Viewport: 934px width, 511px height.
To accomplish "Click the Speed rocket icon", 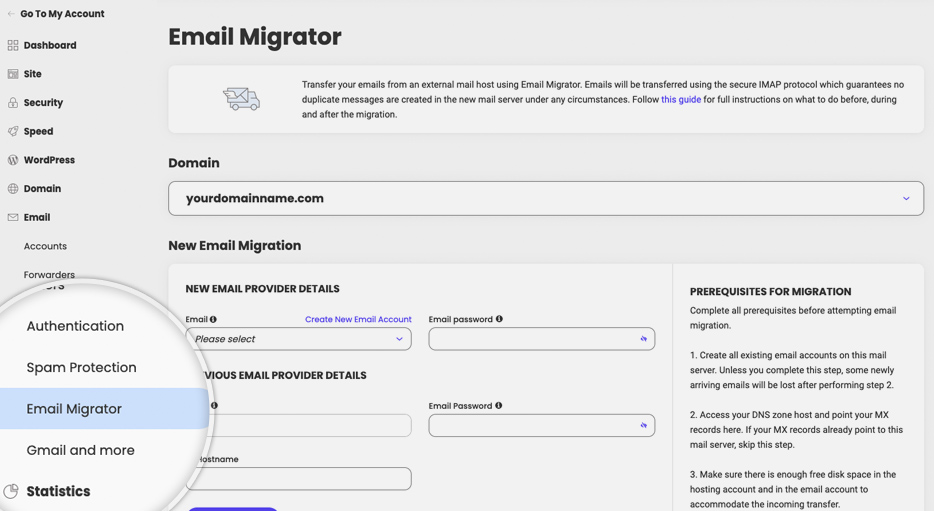I will (x=13, y=131).
